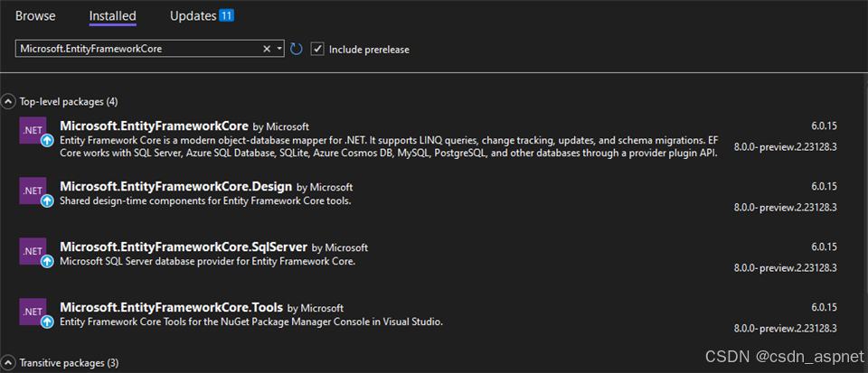Image resolution: width=868 pixels, height=373 pixels.
Task: Click installed version 6.0.15 of Tools package
Action: tap(824, 307)
